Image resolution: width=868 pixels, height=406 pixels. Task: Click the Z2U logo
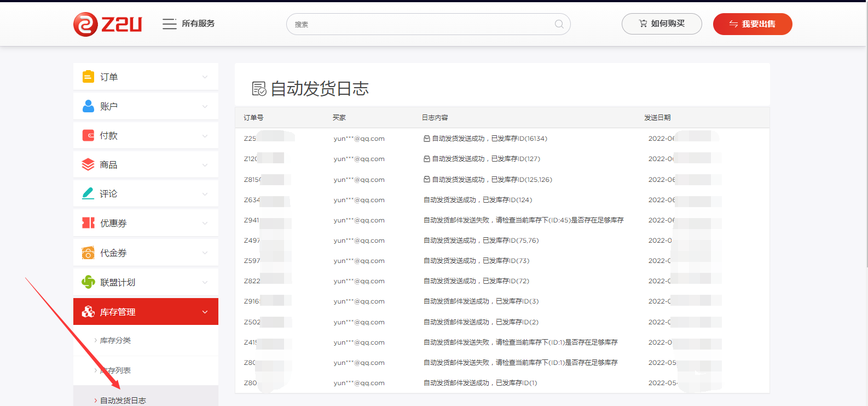point(108,24)
